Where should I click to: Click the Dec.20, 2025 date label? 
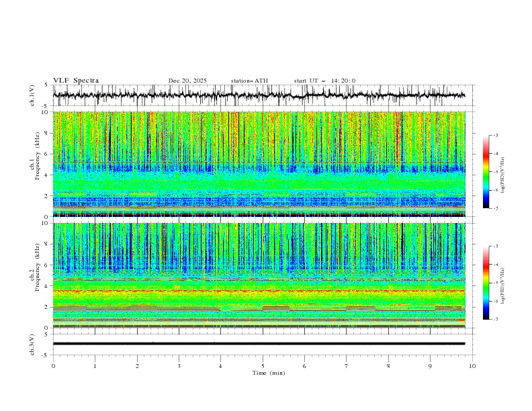click(x=187, y=81)
